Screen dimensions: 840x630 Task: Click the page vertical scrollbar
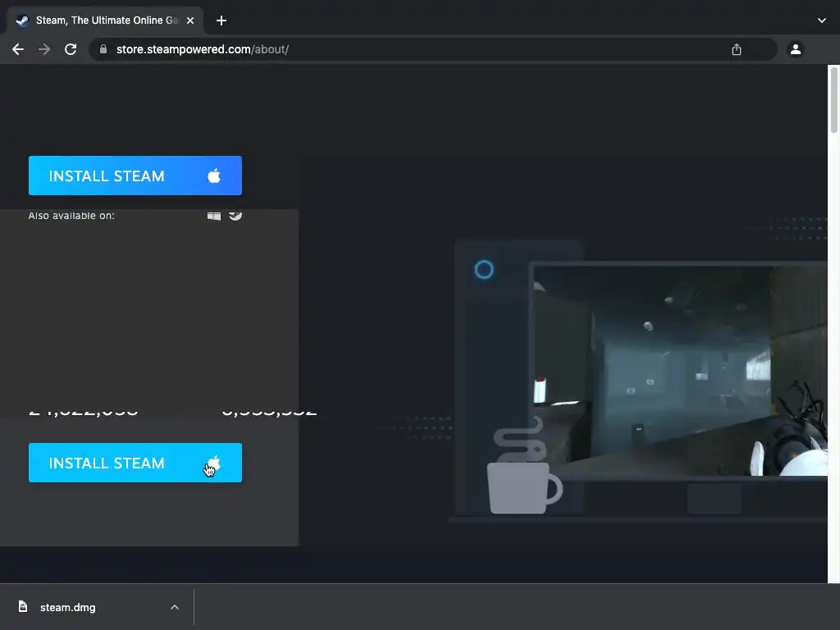pyautogui.click(x=834, y=101)
